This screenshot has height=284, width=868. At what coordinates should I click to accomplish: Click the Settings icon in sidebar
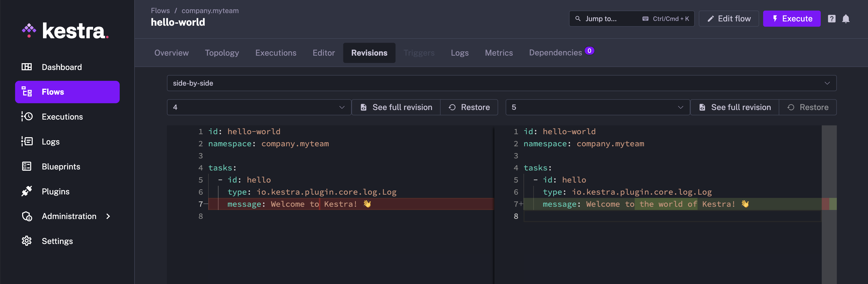pyautogui.click(x=27, y=241)
